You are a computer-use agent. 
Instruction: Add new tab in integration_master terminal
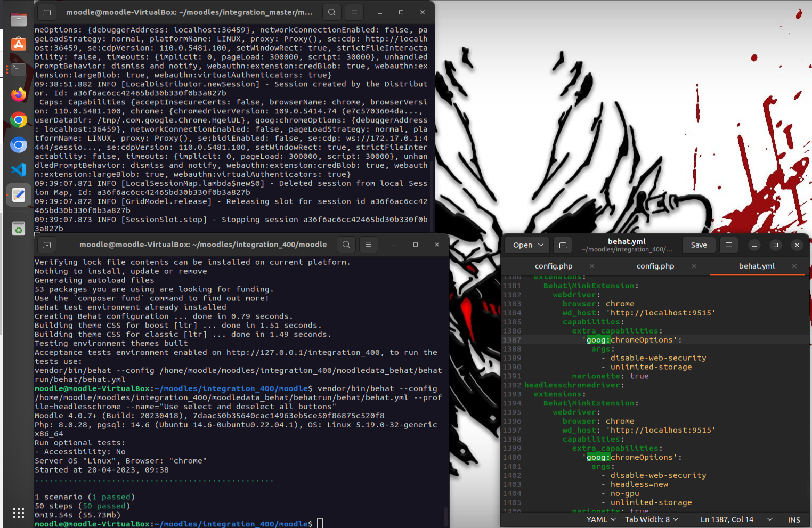(47, 12)
